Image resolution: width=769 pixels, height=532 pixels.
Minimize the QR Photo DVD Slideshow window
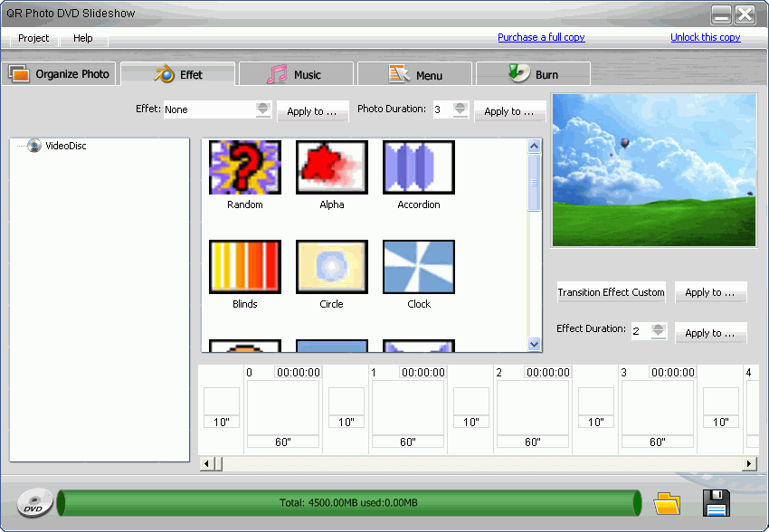click(721, 14)
